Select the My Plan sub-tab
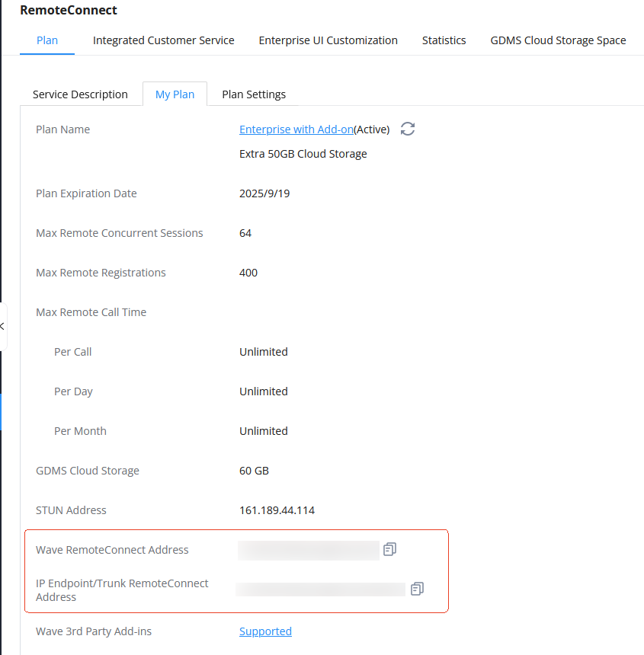The width and height of the screenshot is (644, 655). [175, 94]
